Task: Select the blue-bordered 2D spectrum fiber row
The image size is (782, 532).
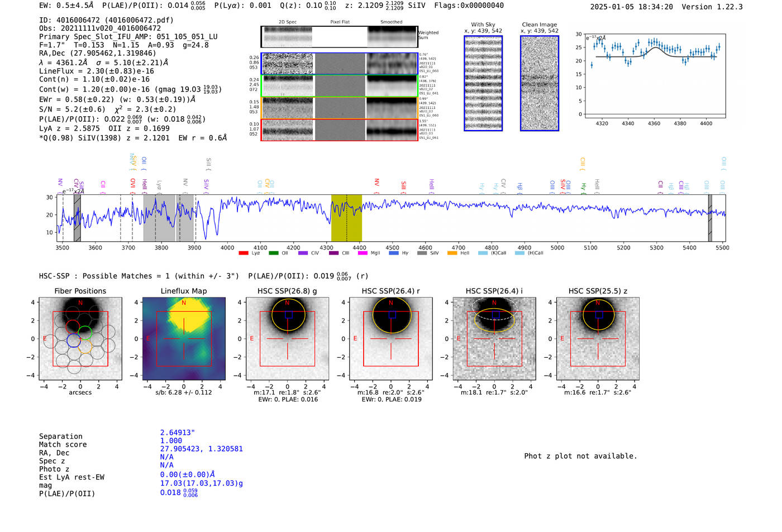Action: [339, 64]
